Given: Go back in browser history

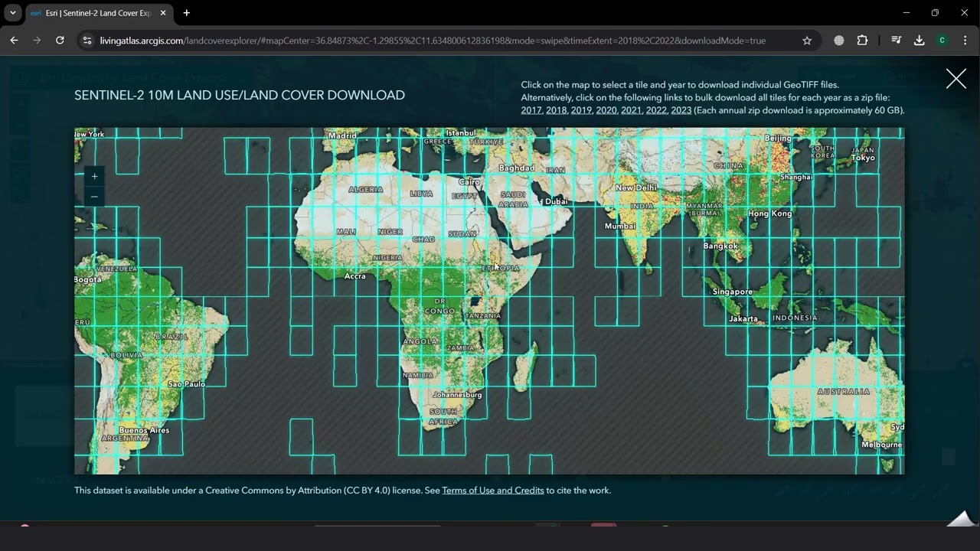Looking at the screenshot, I should coord(14,41).
